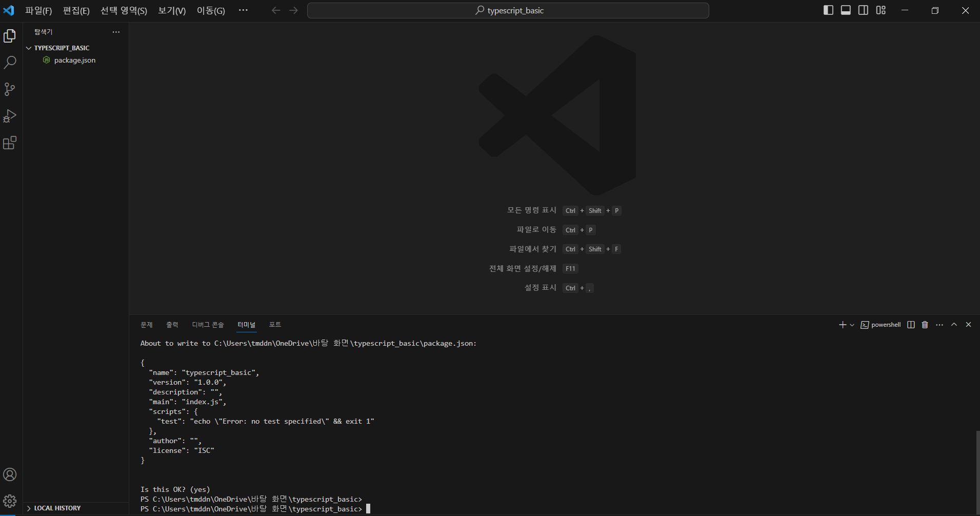
Task: Open the 선택 영역(S) menu
Action: click(x=124, y=10)
